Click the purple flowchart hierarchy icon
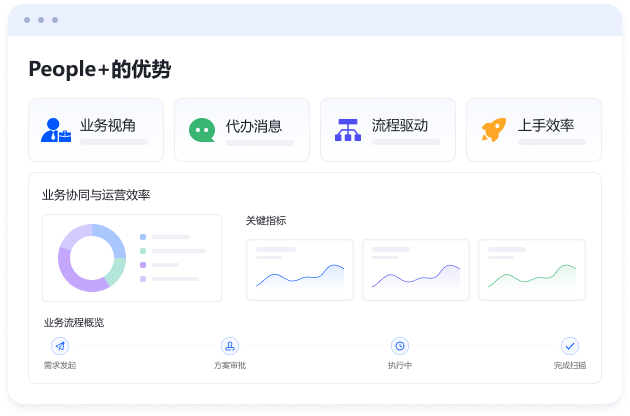Viewport: 630px width, 416px height. (348, 130)
